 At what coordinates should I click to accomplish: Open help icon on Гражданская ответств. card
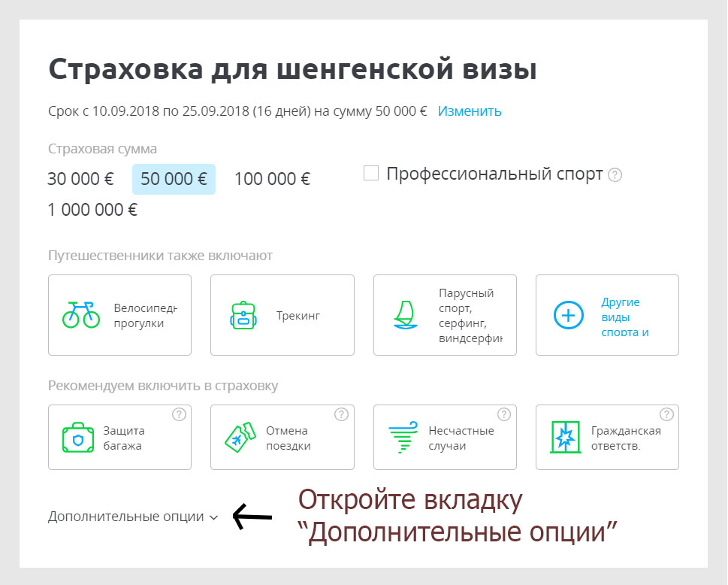pyautogui.click(x=666, y=414)
